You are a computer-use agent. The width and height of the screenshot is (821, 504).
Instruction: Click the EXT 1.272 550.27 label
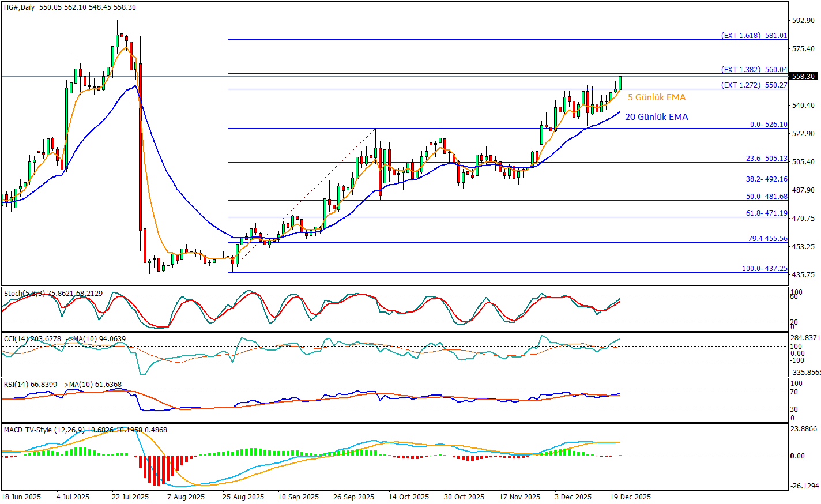tap(754, 85)
